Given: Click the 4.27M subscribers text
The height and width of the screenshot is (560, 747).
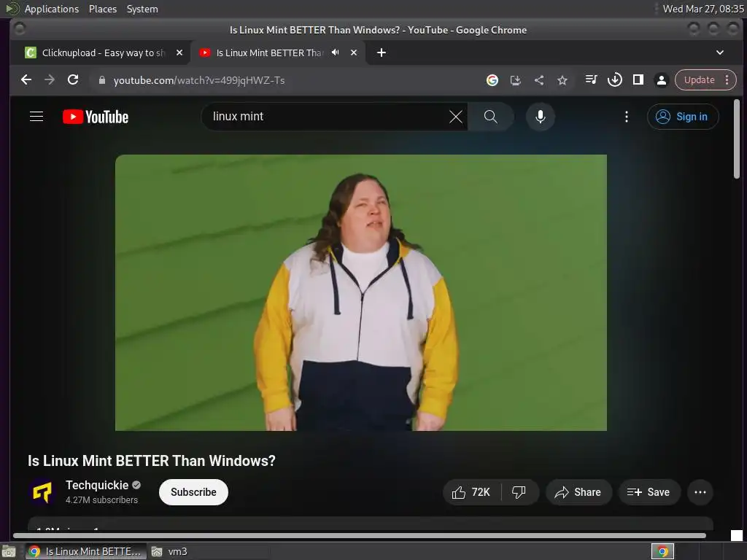Looking at the screenshot, I should click(101, 500).
